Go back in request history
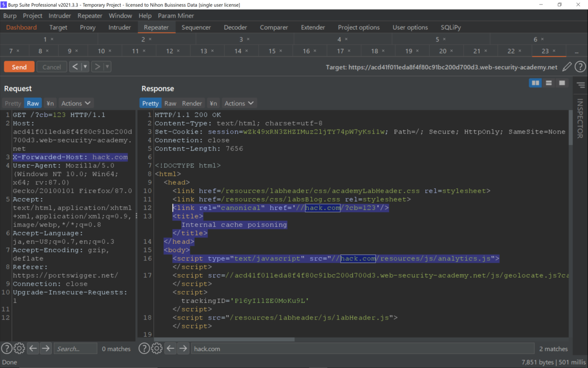This screenshot has height=368, width=588. [x=75, y=67]
